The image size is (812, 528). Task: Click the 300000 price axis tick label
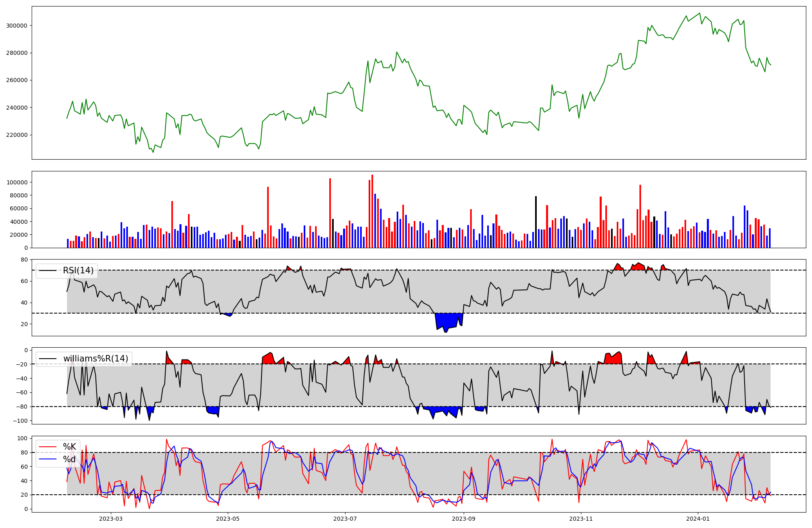pos(17,26)
